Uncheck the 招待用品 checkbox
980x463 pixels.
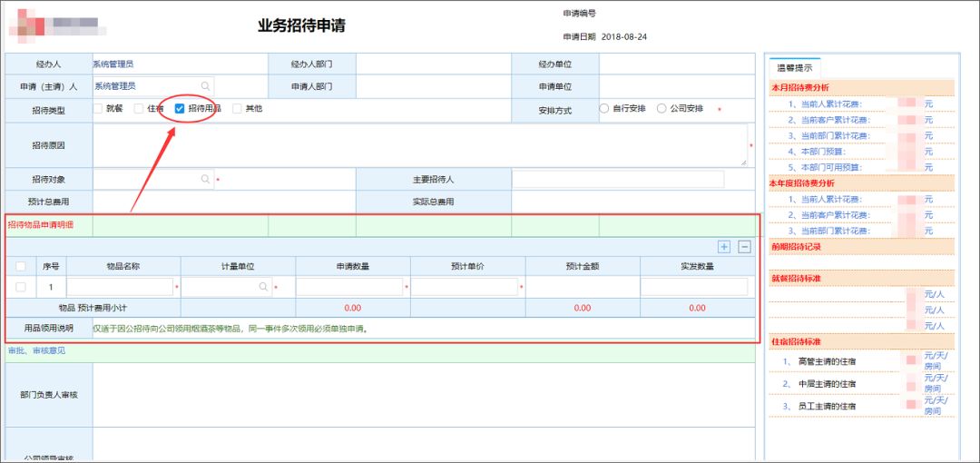(x=180, y=108)
